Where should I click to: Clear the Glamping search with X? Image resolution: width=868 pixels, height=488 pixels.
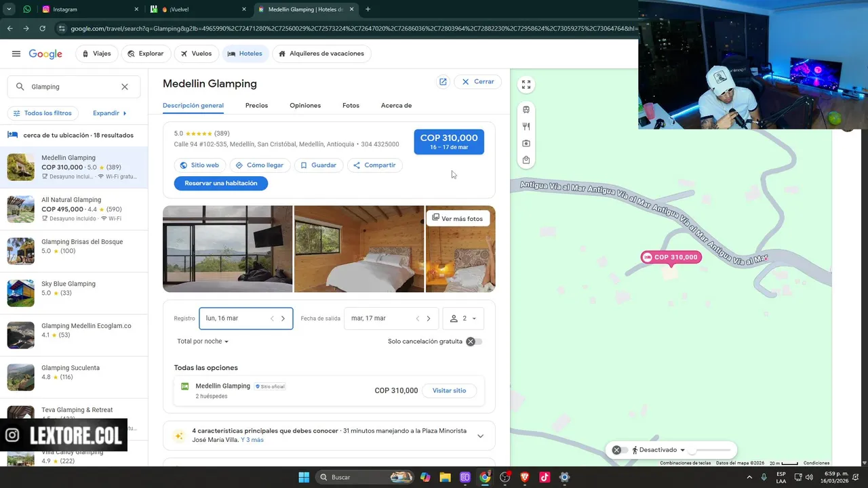(125, 87)
